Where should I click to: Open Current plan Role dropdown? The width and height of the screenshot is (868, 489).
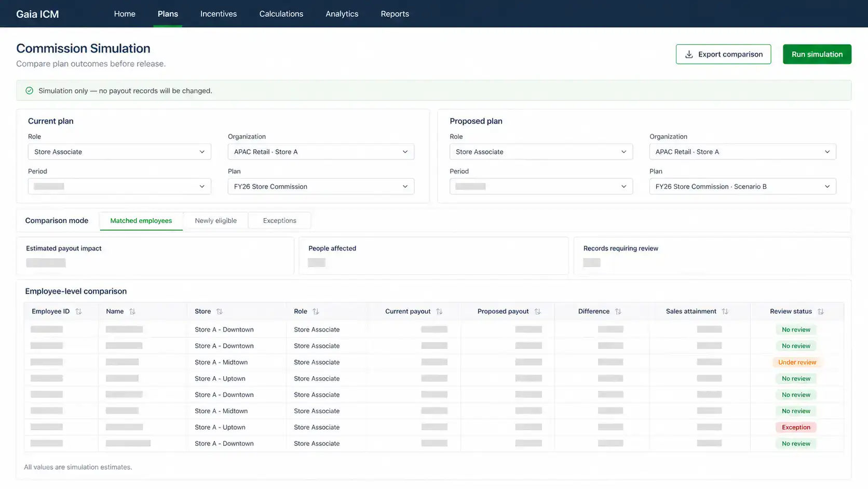pyautogui.click(x=119, y=152)
